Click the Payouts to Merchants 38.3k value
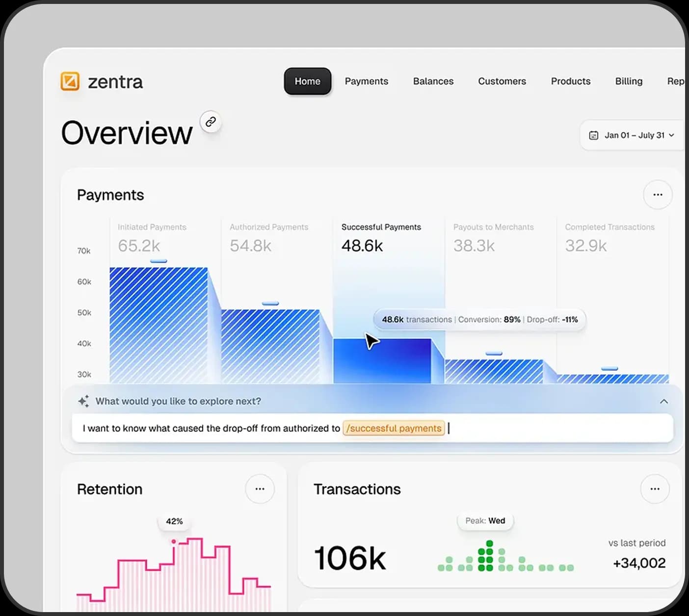The height and width of the screenshot is (616, 689). [474, 246]
